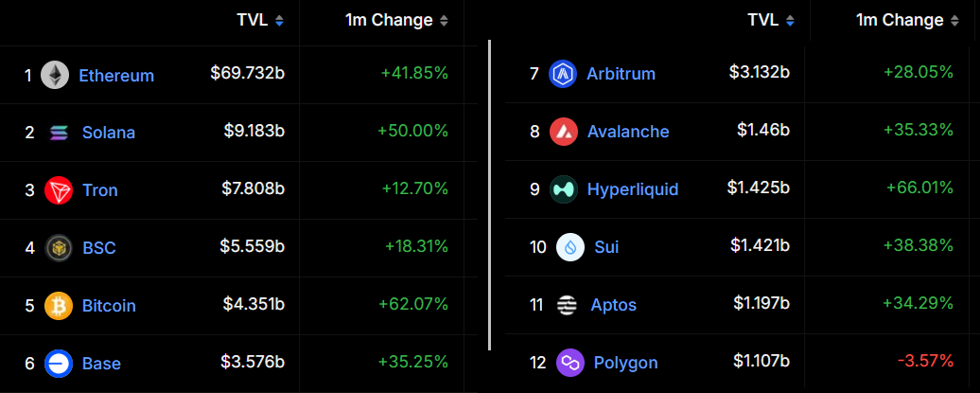
Task: Sort left table by 1m Change
Action: pyautogui.click(x=396, y=20)
